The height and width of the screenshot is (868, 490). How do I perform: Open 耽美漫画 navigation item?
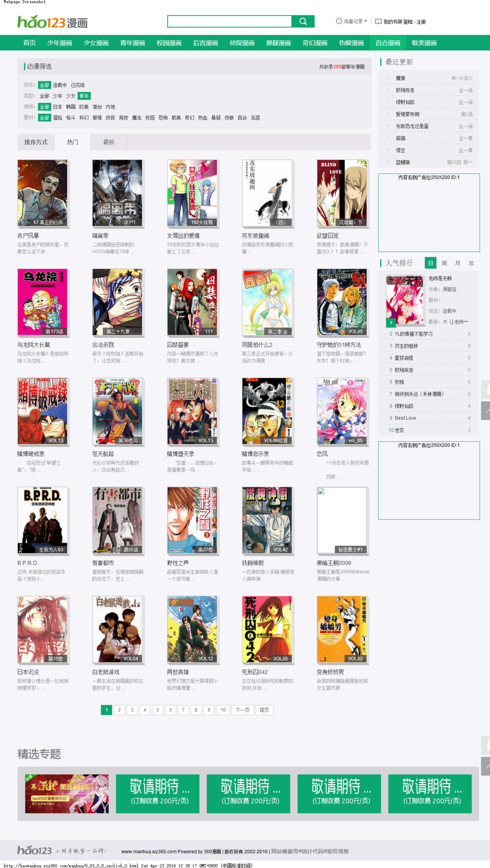pos(424,43)
